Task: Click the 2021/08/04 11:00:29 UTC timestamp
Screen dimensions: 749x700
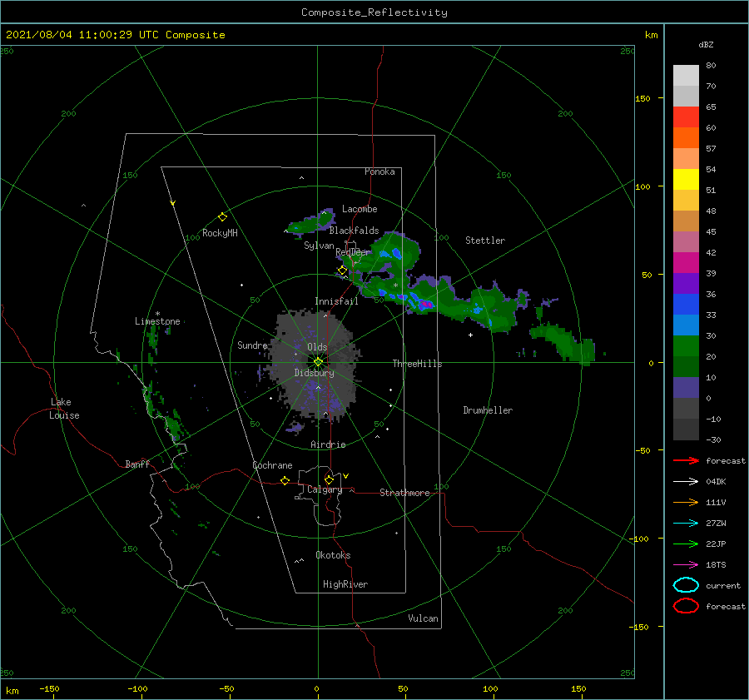Action: (72, 35)
